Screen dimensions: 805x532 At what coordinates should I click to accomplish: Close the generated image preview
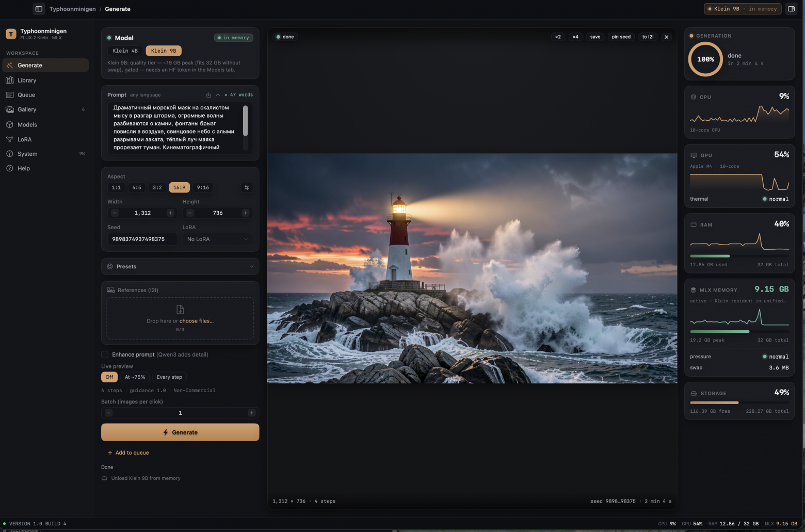coord(666,37)
